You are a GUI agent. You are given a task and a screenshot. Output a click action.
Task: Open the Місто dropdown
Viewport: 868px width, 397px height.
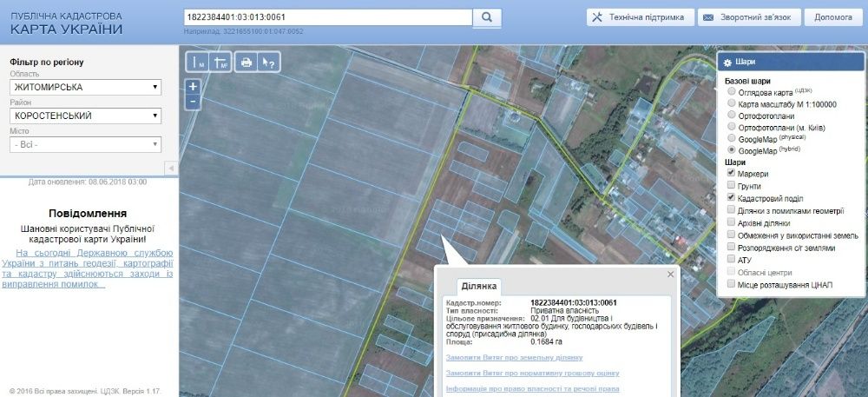[86, 145]
